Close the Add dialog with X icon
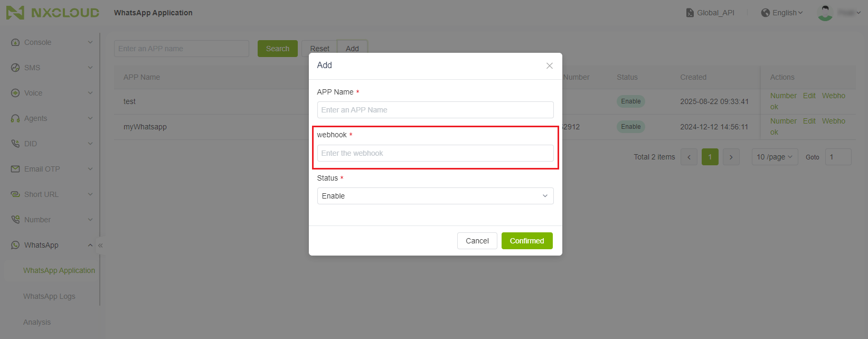 (x=549, y=65)
